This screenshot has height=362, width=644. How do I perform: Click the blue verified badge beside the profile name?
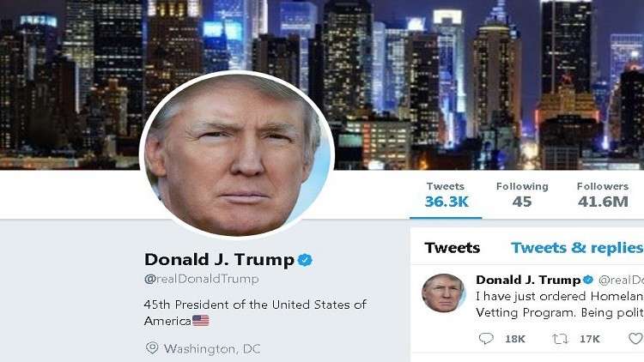[x=305, y=260]
